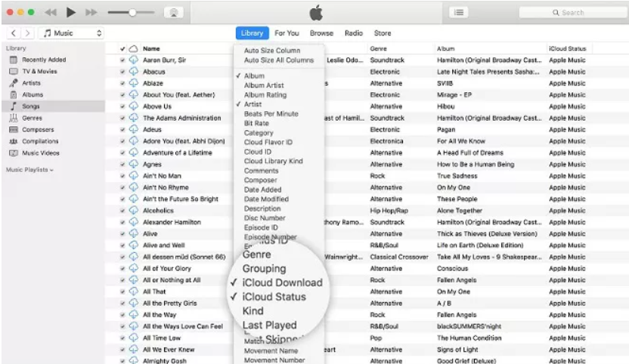The height and width of the screenshot is (364, 629).
Task: Choose Auto Size All Columns entry
Action: (279, 60)
